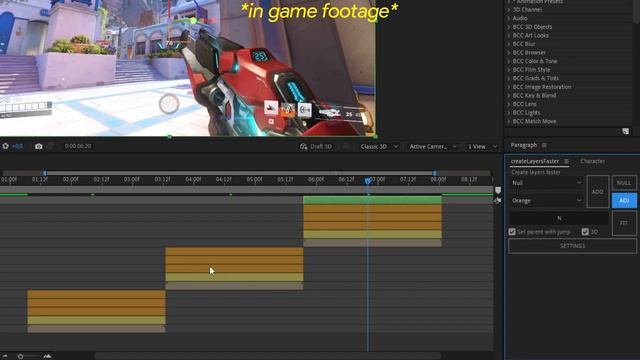Switch to the Character tab
The image size is (640, 360).
pos(593,161)
